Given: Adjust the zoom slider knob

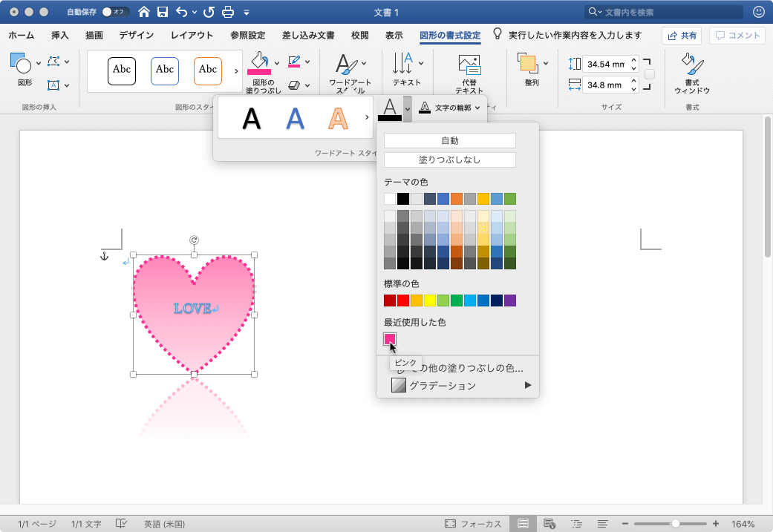Looking at the screenshot, I should pos(676,524).
